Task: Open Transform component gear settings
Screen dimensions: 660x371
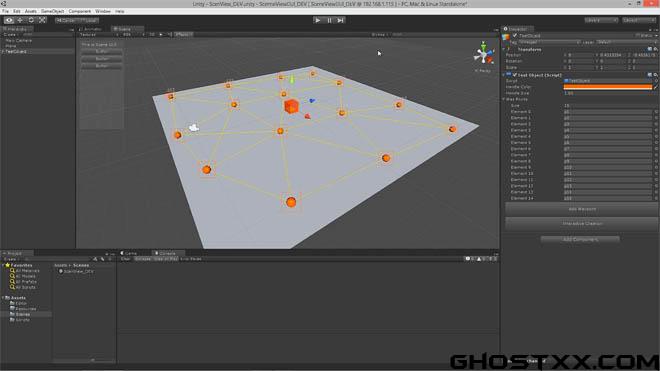Action: point(655,49)
